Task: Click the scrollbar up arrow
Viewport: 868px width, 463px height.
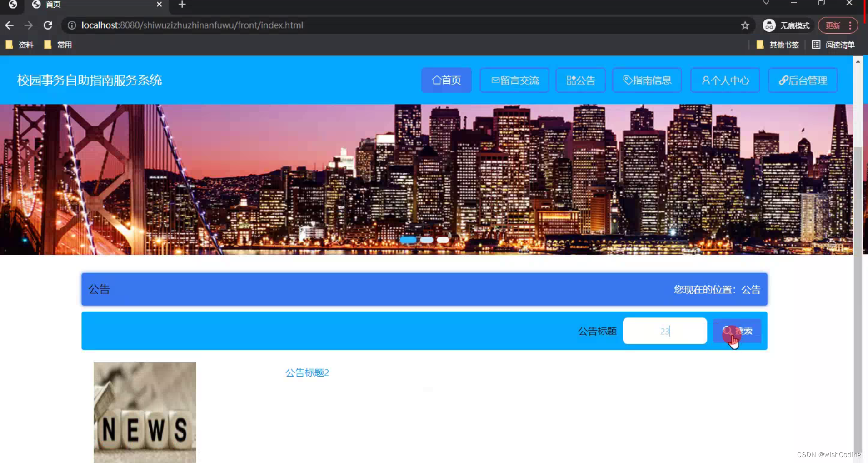Action: pos(858,61)
